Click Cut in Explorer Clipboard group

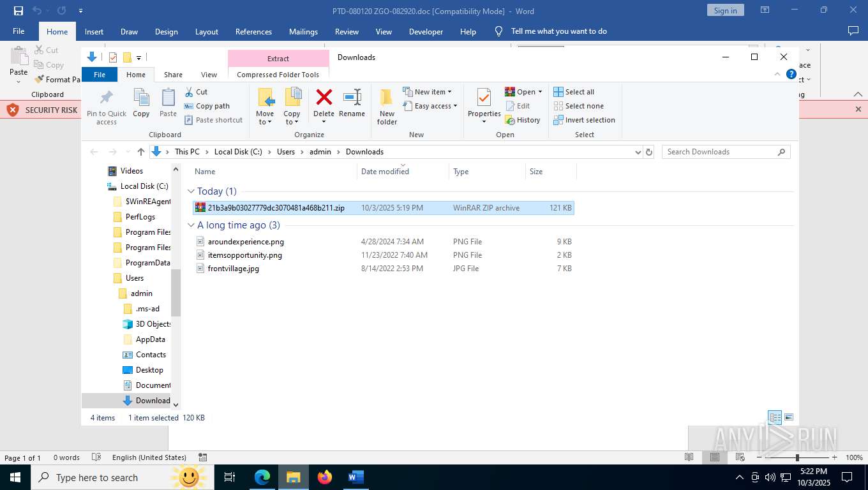click(196, 92)
